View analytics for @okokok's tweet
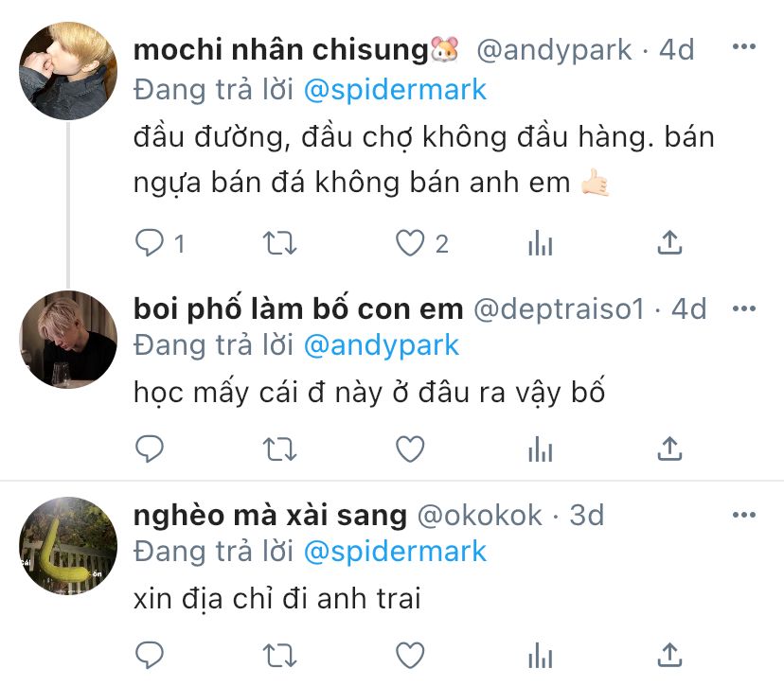 point(541,655)
